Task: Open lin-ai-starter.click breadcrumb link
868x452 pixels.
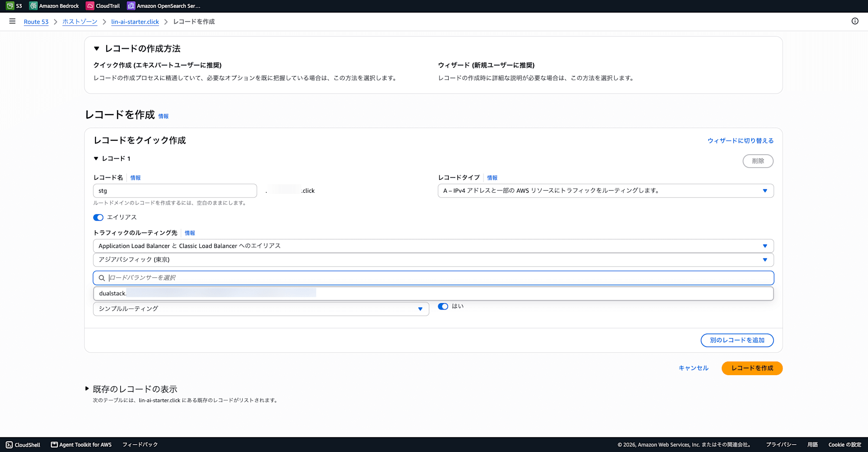Action: tap(135, 22)
